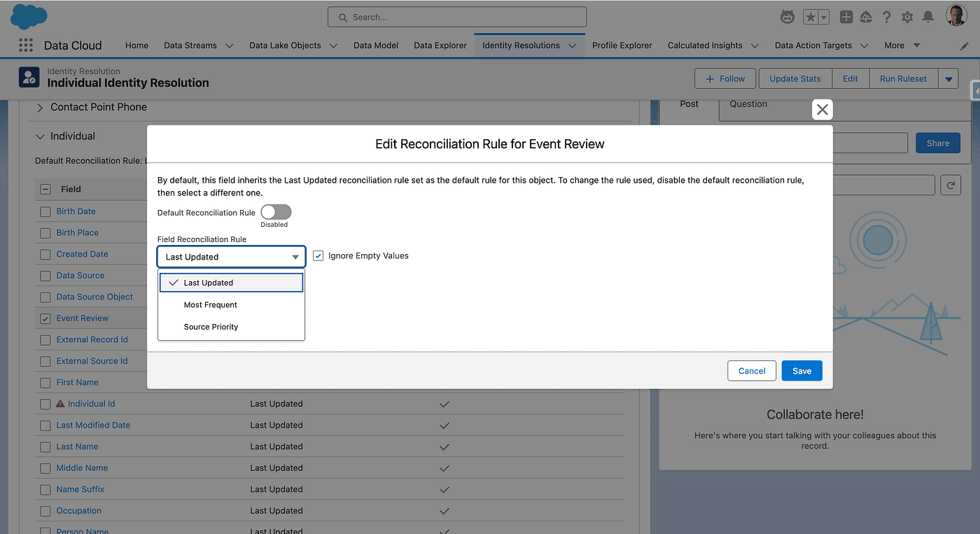Screen dimensions: 980x534
Task: Click the Save button
Action: (x=801, y=371)
